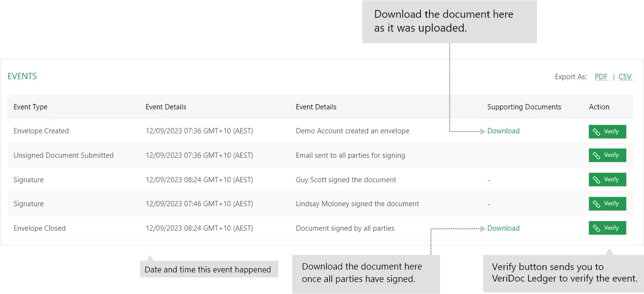Verify Guy Scott's signature event
The image size is (644, 294).
(x=607, y=179)
